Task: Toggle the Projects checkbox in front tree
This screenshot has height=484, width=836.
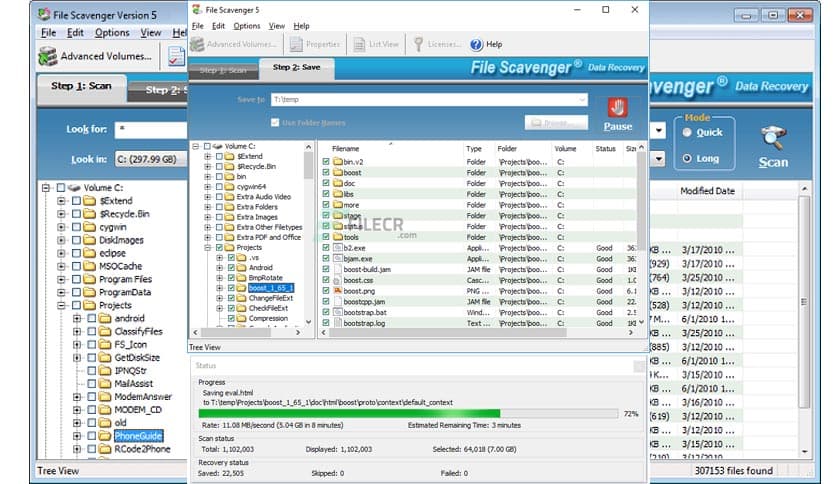Action: pyautogui.click(x=219, y=247)
